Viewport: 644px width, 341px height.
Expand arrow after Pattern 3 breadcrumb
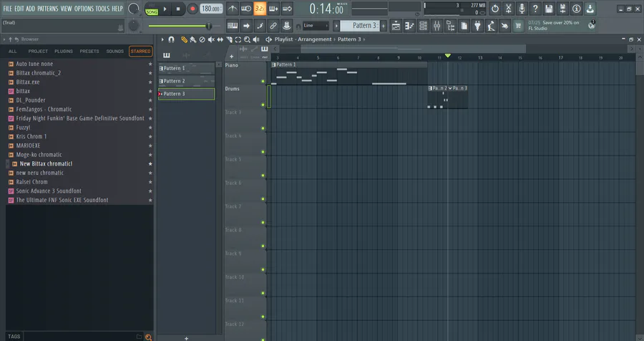(x=364, y=39)
